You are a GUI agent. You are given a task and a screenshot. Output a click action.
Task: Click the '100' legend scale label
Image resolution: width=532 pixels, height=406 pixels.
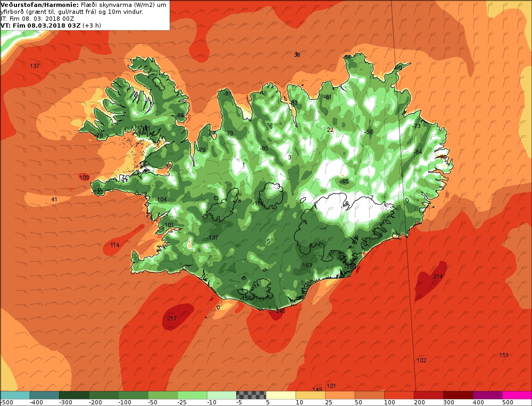tap(389, 402)
